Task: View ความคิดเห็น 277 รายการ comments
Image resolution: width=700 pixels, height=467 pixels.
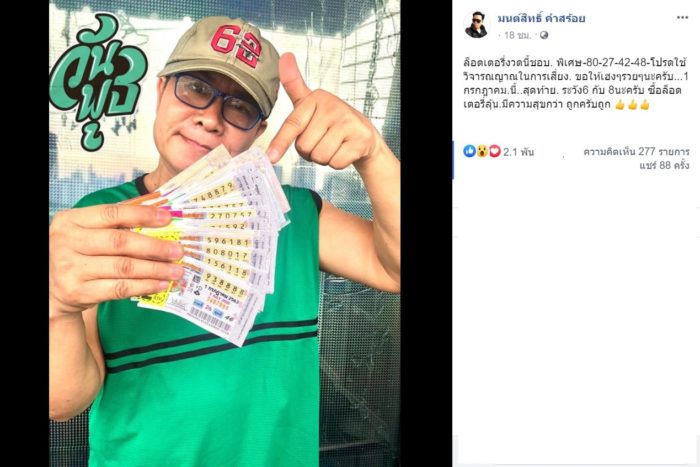Action: coord(636,152)
